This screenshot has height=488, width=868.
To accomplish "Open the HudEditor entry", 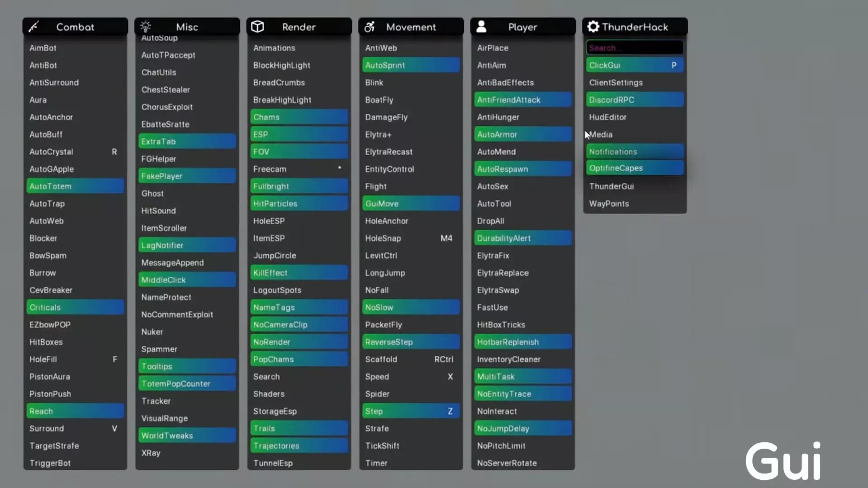I will coord(635,117).
